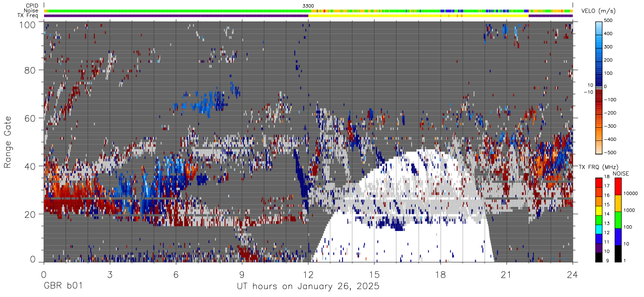
Task: Click range gate label 60
Action: [30, 118]
